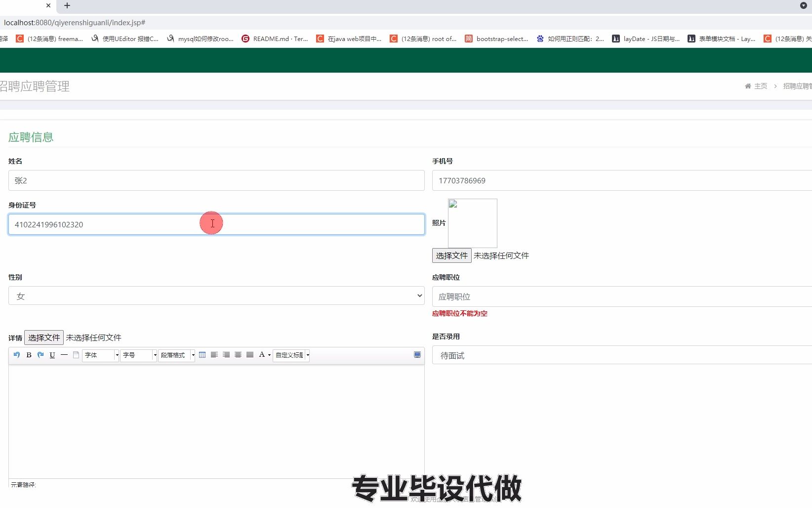Viewport: 812px width, 508px height.
Task: Click the new document icon in editor toolbar
Action: (76, 355)
